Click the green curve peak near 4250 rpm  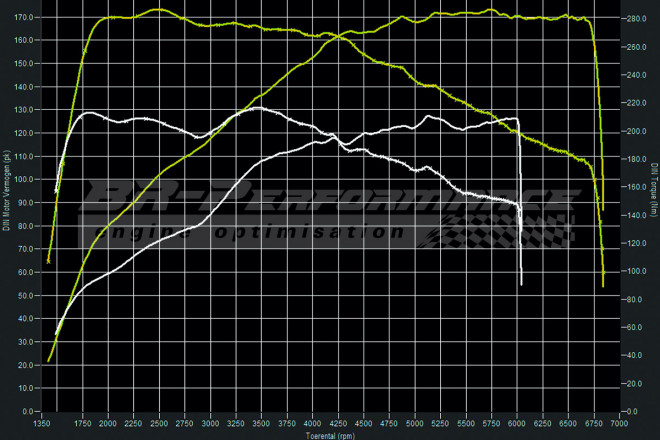338,36
